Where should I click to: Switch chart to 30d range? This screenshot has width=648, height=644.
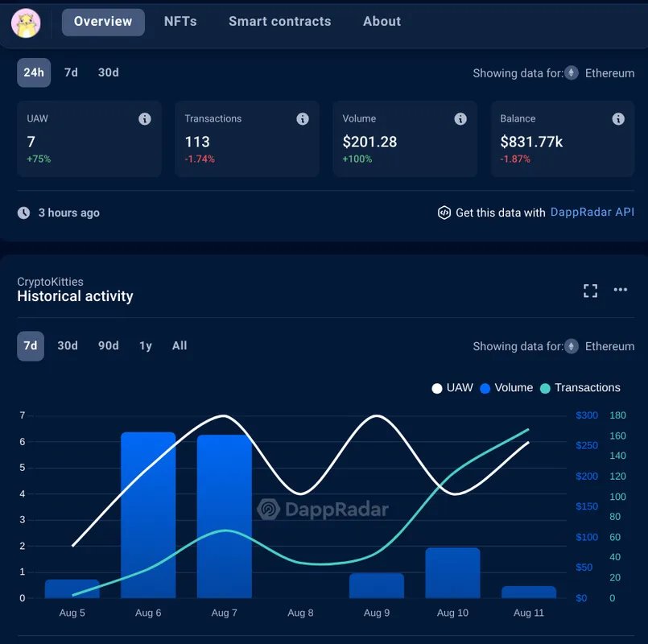68,346
